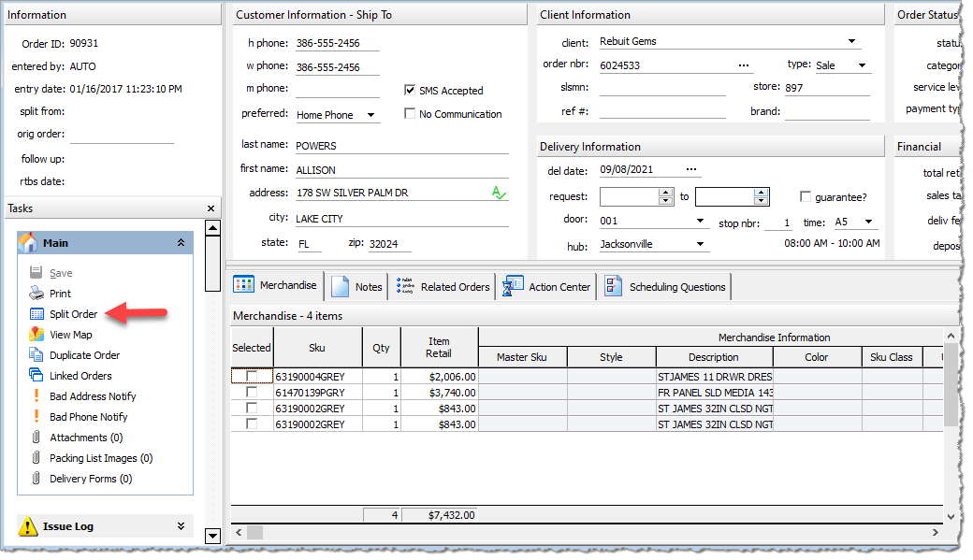Viewport: 973px width, 560px height.
Task: Click the merchandise vertical scrollbar thumb
Action: coord(951,384)
